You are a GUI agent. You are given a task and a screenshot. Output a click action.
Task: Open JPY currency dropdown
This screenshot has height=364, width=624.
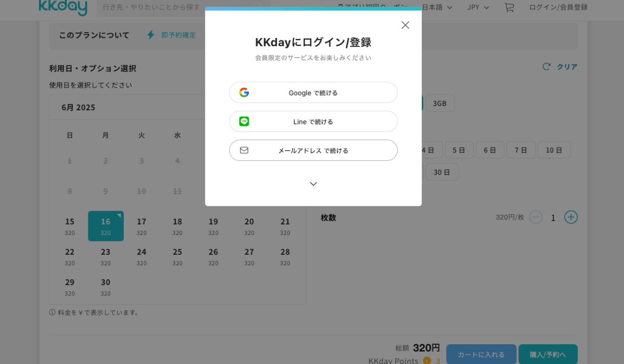click(x=478, y=7)
